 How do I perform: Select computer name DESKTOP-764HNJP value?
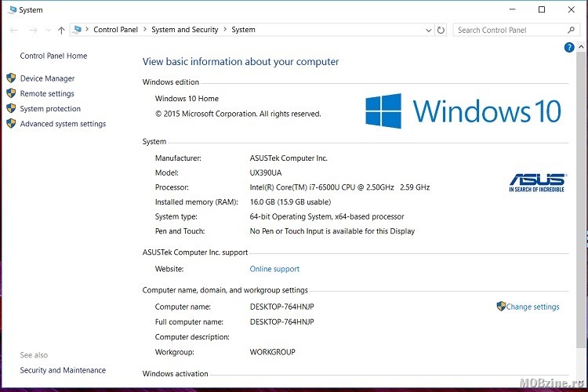[282, 307]
